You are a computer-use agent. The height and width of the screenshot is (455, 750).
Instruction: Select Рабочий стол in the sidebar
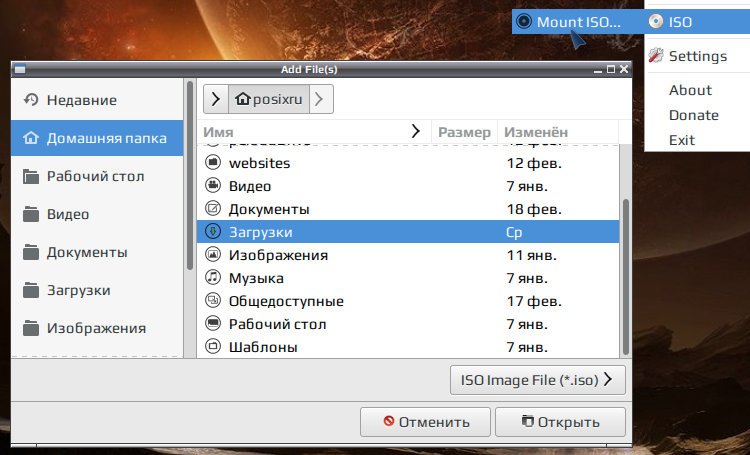(97, 177)
